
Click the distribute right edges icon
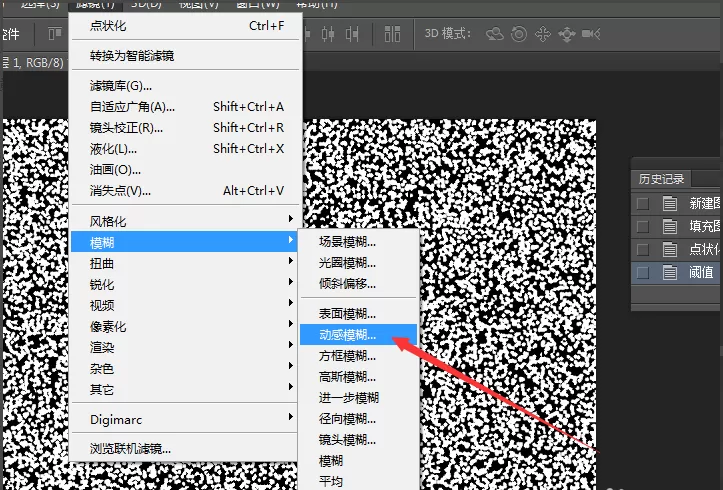point(352,34)
